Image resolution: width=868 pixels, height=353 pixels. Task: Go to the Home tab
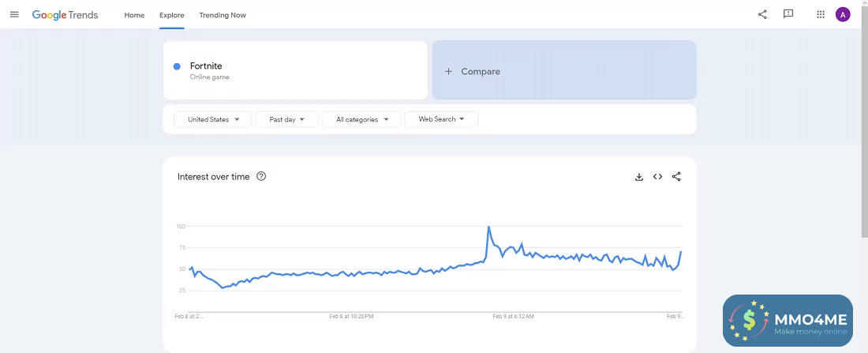tap(134, 15)
